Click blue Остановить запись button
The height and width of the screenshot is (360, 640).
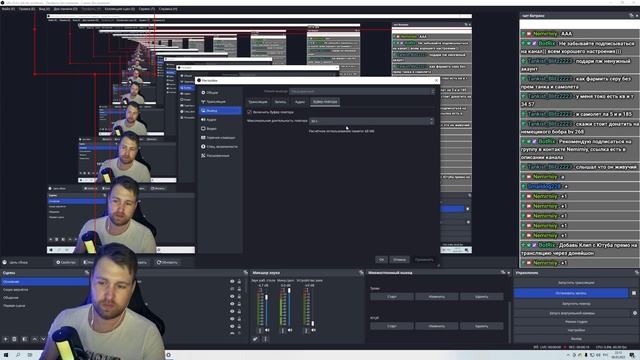(x=571, y=293)
